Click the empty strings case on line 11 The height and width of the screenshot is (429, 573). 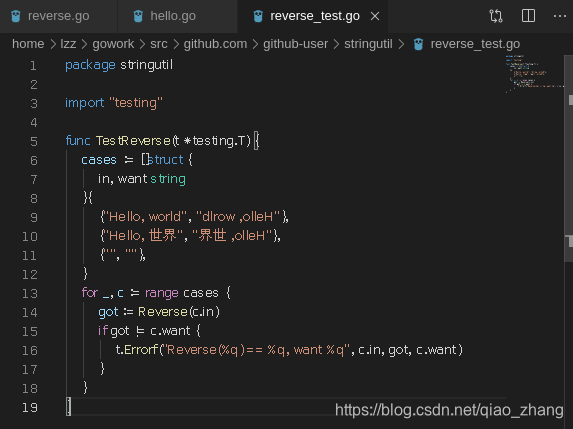(x=123, y=255)
